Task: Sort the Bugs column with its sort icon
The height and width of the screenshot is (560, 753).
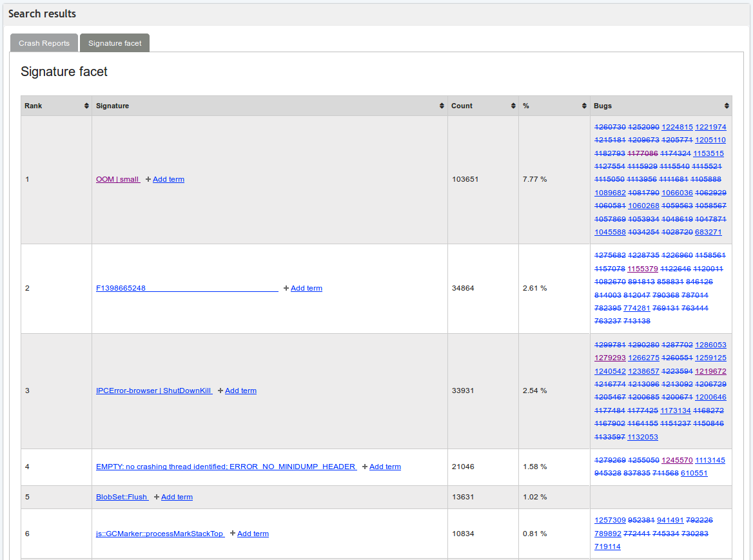Action: point(727,106)
